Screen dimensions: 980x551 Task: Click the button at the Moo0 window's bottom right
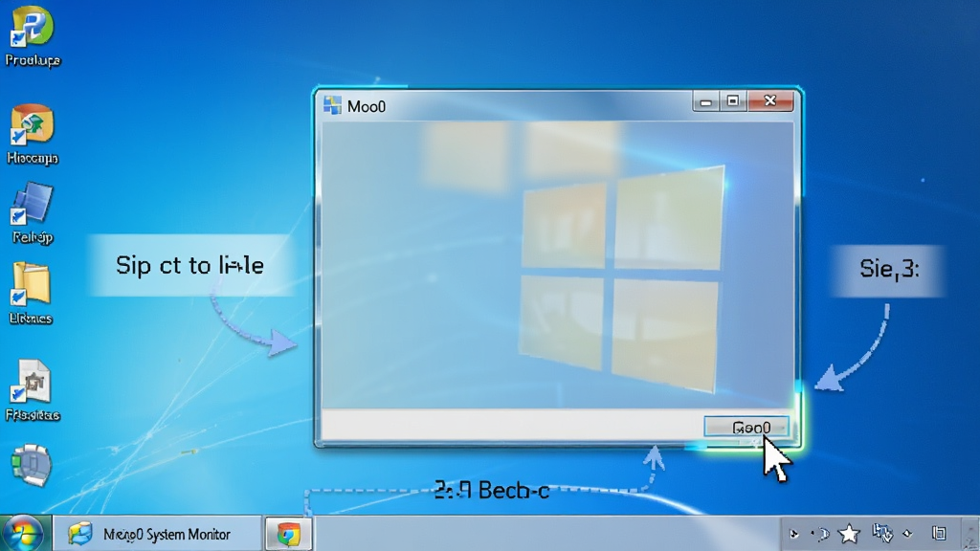pos(746,428)
